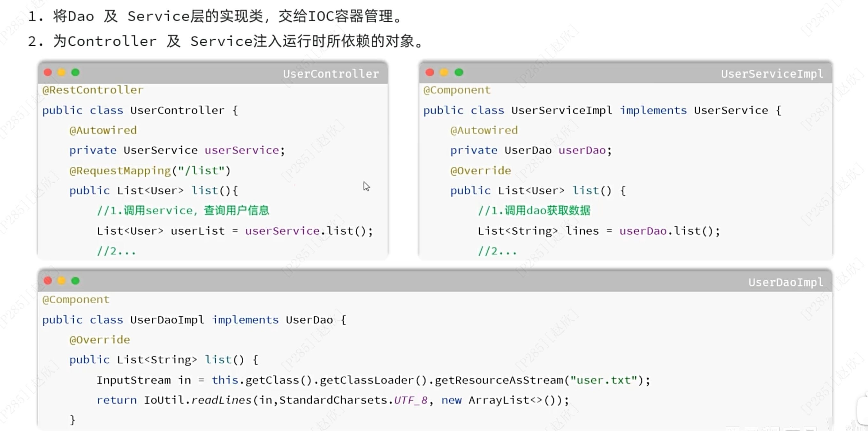The height and width of the screenshot is (431, 868).
Task: Click red dot in UserServiceImpl window
Action: 430,72
